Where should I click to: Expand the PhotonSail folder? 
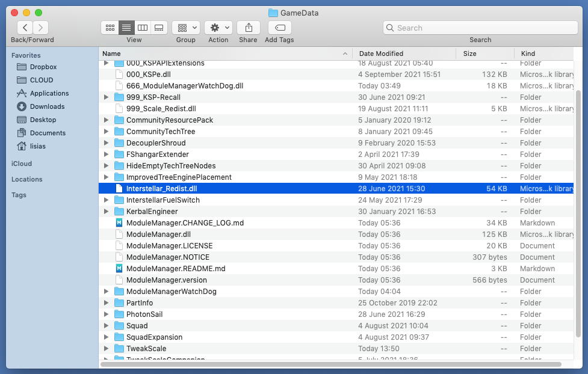tap(106, 314)
